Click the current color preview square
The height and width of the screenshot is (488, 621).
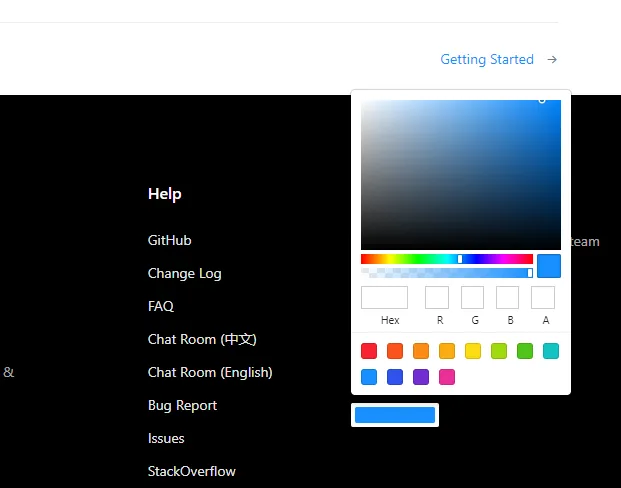tap(549, 266)
